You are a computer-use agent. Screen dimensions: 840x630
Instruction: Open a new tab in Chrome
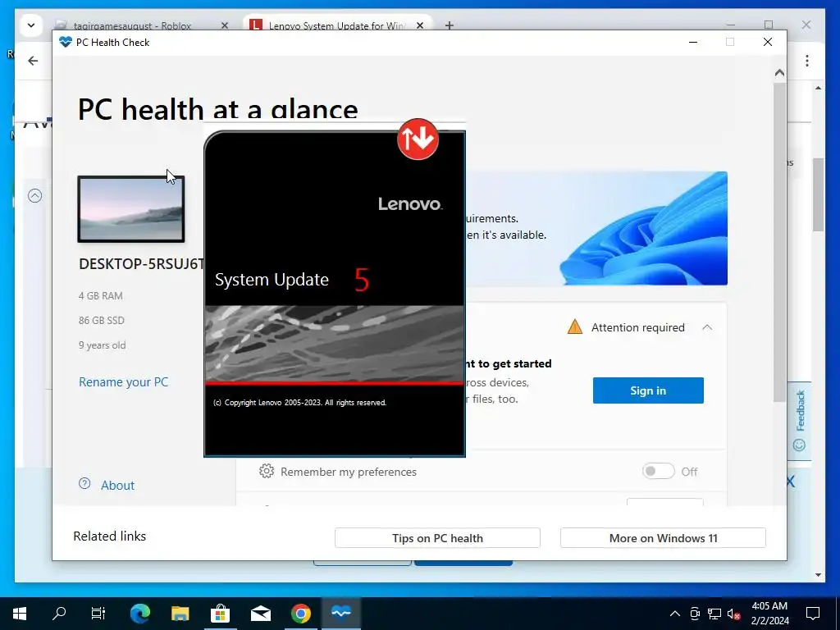(450, 25)
